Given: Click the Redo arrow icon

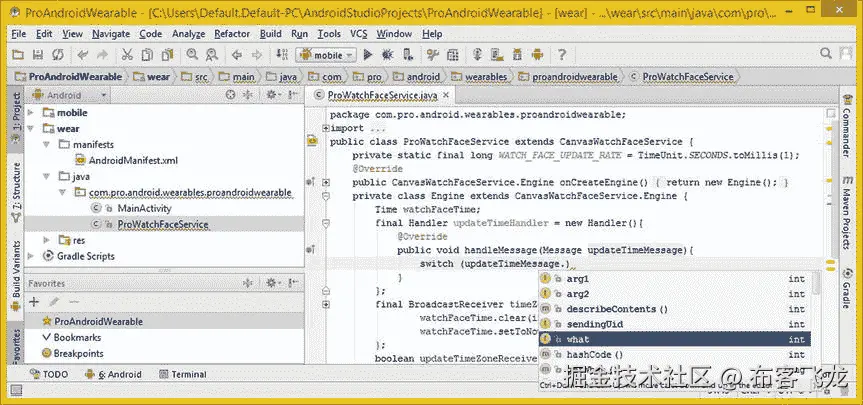Looking at the screenshot, I should [x=102, y=54].
